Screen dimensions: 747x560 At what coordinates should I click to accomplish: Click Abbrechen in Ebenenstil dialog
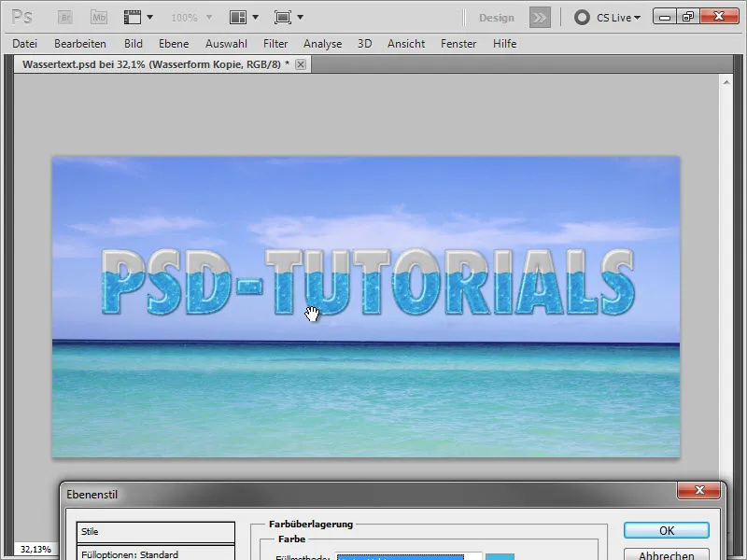tap(667, 554)
